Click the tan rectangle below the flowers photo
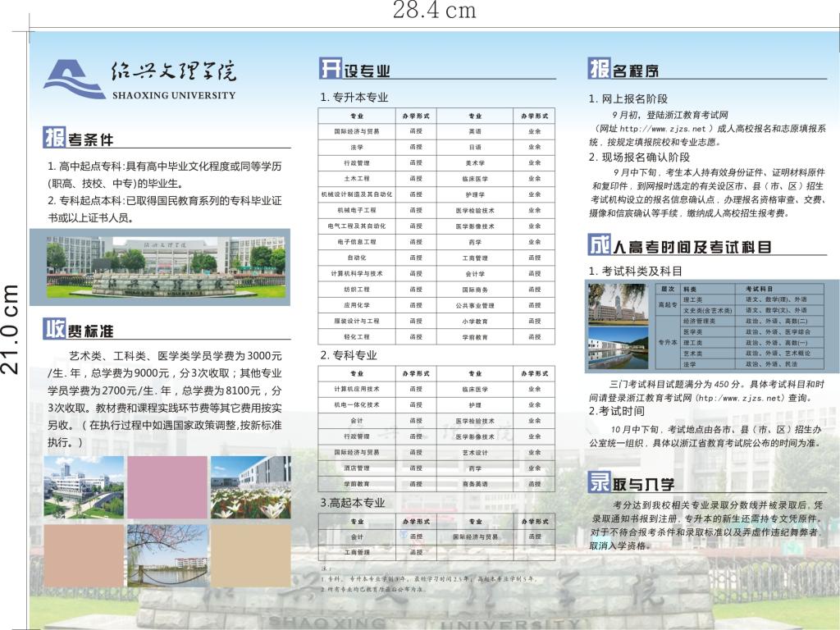The image size is (840, 630). [250, 554]
